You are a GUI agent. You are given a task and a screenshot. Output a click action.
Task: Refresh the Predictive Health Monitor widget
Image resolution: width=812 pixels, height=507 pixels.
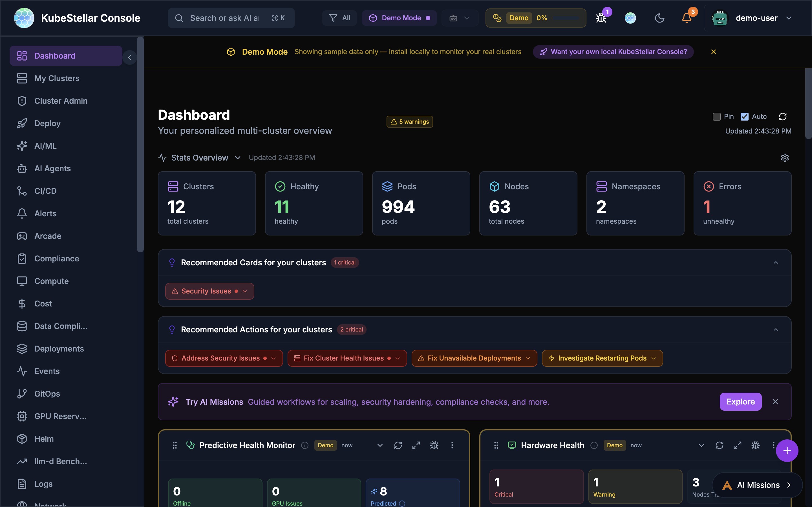(x=398, y=445)
